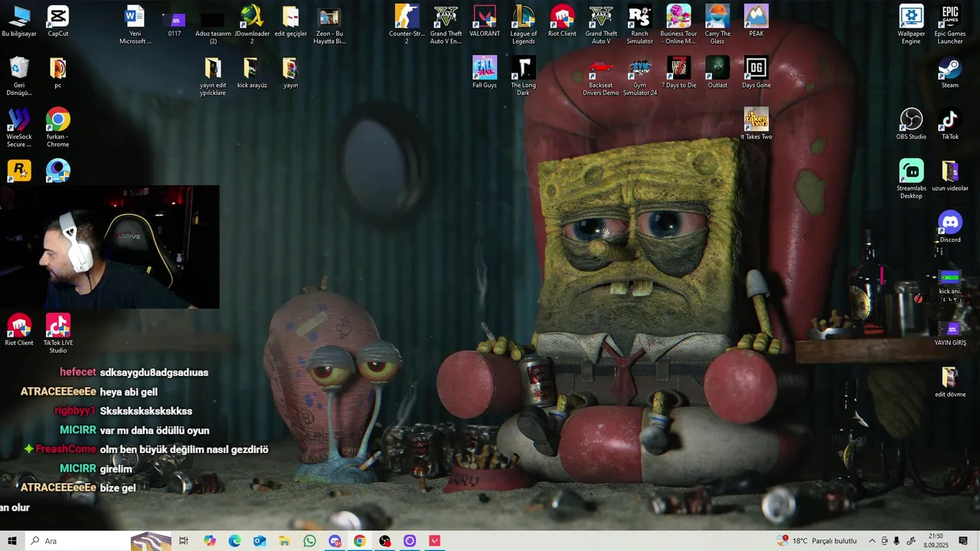Open the 18°C Parçalı bulutlu weather widget
The width and height of the screenshot is (980, 551).
click(x=818, y=541)
